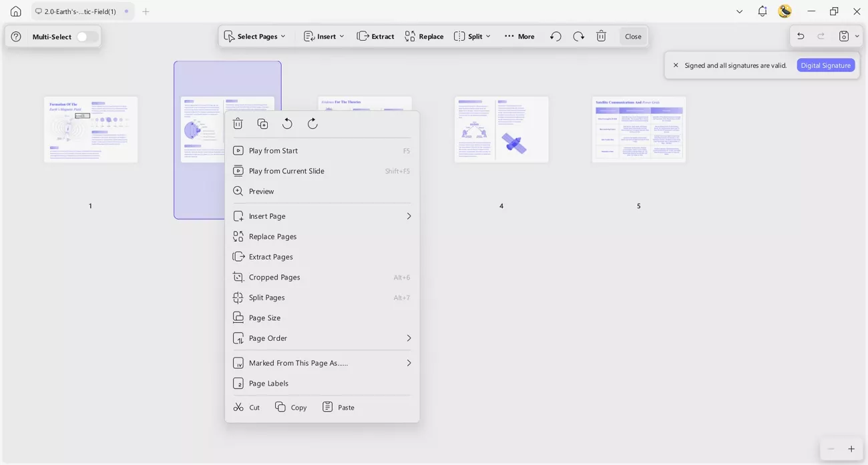The height and width of the screenshot is (465, 868).
Task: Click the Redo arrow icon
Action: pyautogui.click(x=821, y=36)
